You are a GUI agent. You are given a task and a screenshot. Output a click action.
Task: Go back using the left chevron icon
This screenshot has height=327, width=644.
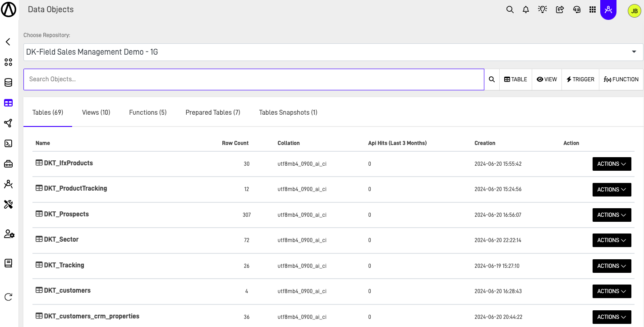[8, 42]
